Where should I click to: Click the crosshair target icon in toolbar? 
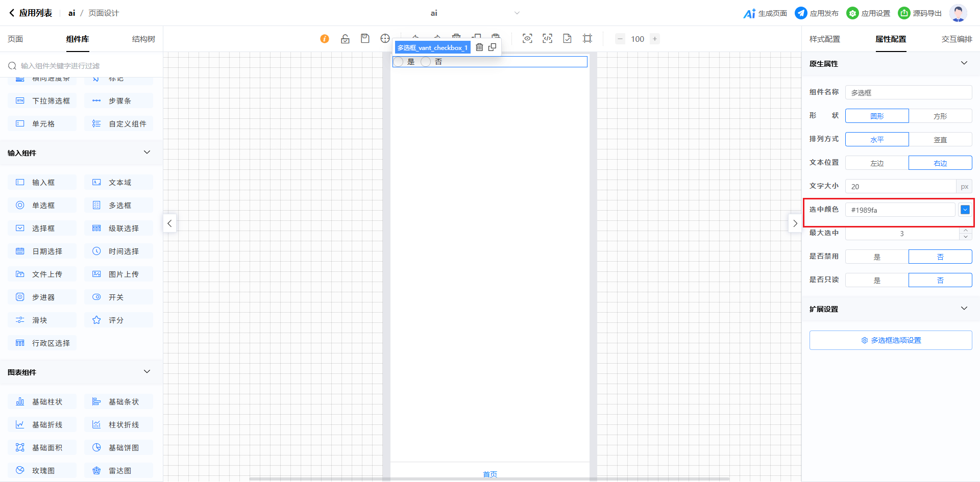point(385,39)
